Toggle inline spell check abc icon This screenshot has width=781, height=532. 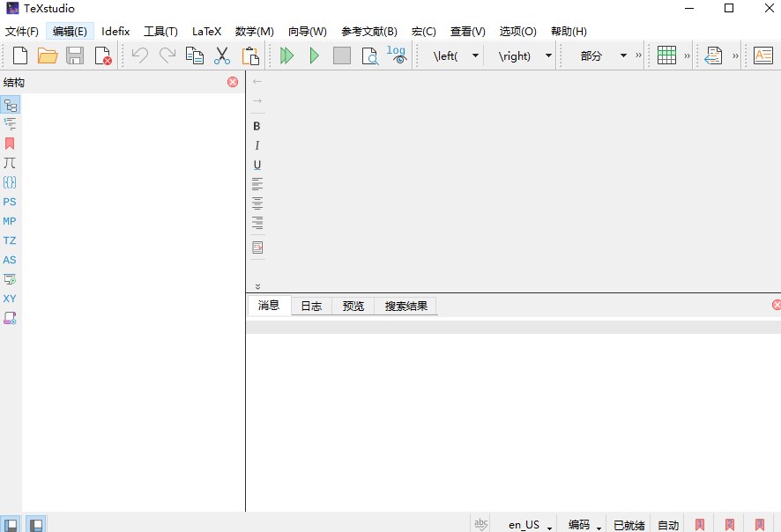click(481, 524)
